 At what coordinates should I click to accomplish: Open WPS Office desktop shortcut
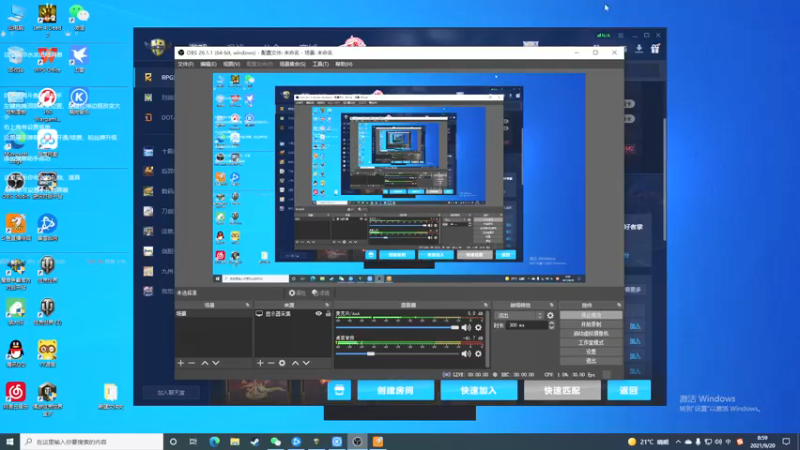click(x=47, y=59)
